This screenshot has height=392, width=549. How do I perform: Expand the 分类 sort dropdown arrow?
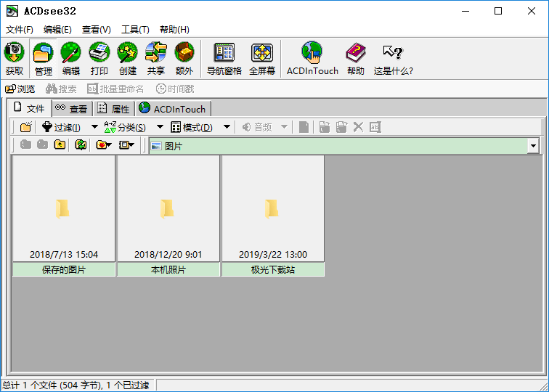(x=160, y=127)
